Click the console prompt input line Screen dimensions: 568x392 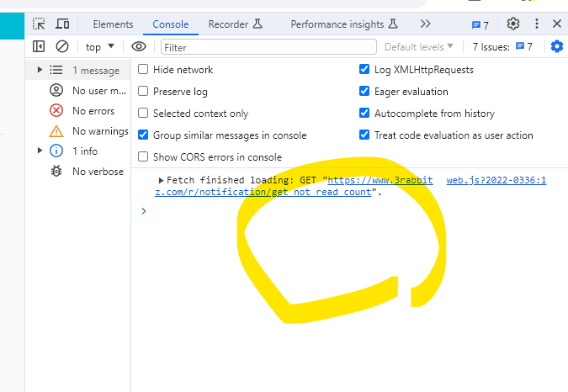[348, 211]
